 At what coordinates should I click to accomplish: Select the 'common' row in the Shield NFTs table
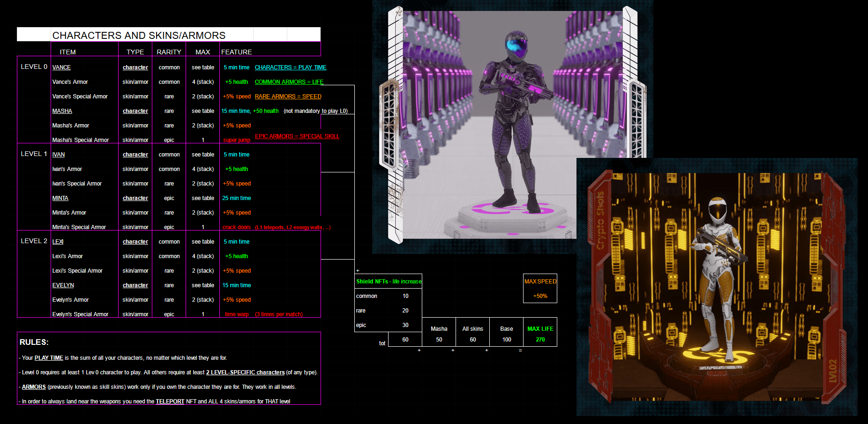388,296
